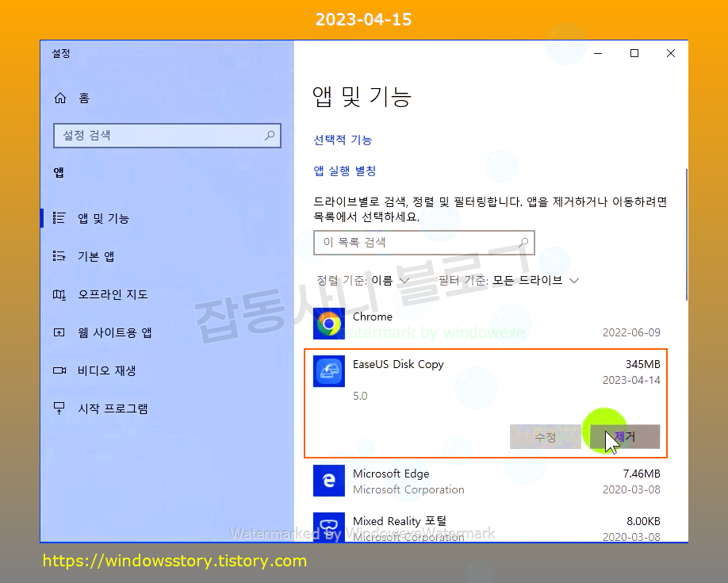Minimize the Settings window
This screenshot has width=728, height=583.
click(x=598, y=53)
